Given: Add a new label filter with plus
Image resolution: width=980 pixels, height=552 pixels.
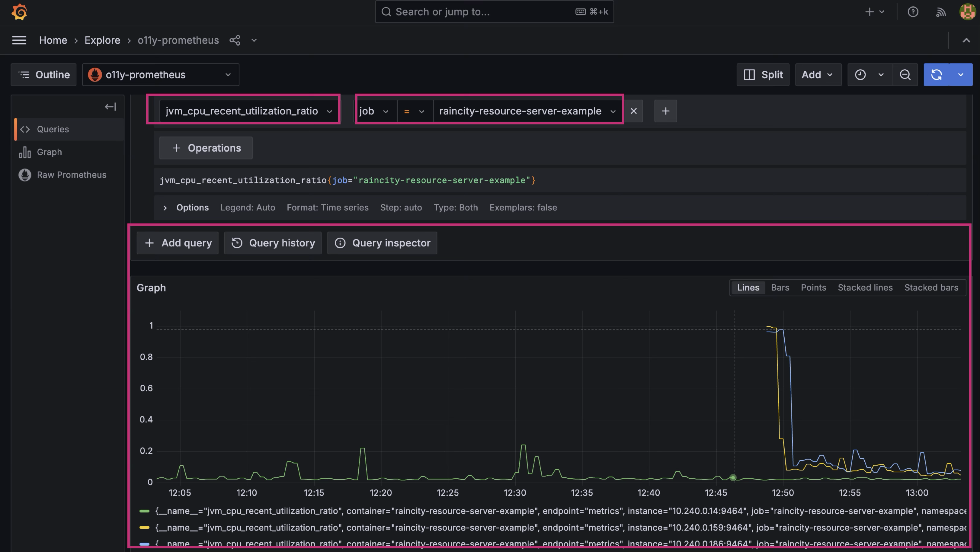Looking at the screenshot, I should [665, 111].
